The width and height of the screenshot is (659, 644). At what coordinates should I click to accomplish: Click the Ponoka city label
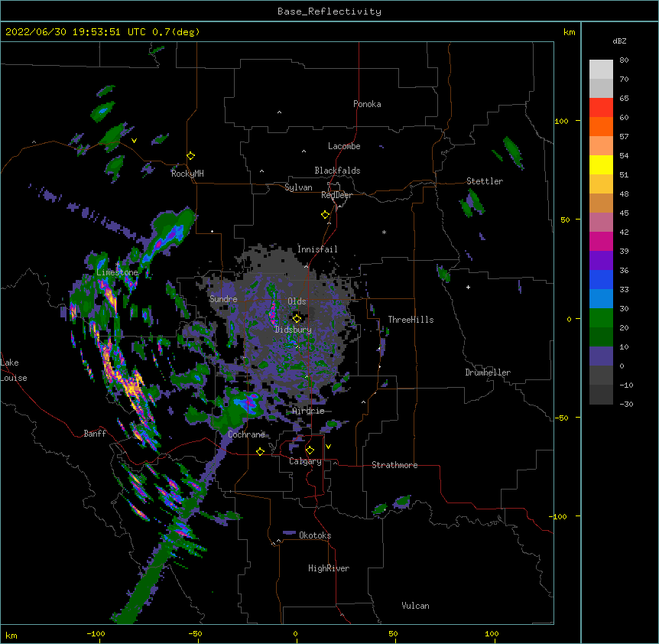[367, 104]
